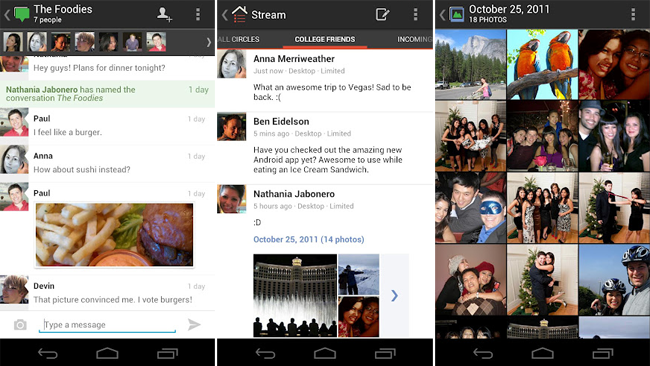Switch to the Incoming tab
650x366 pixels.
tap(414, 39)
